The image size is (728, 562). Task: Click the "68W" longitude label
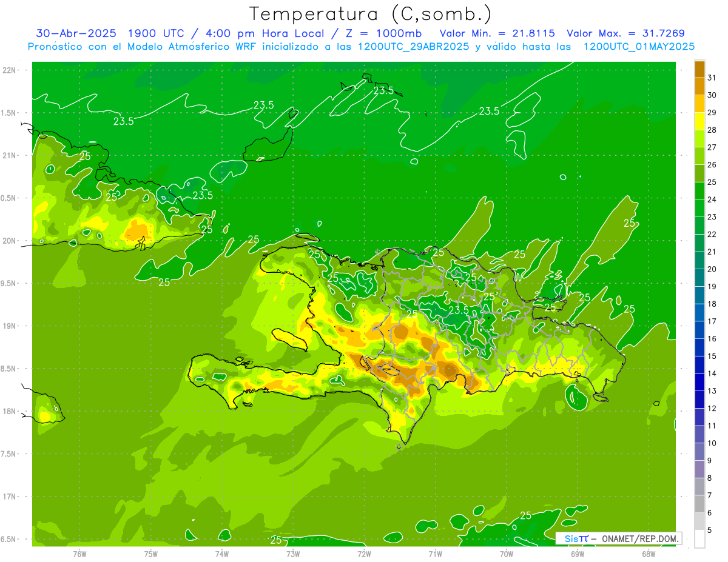pos(649,554)
